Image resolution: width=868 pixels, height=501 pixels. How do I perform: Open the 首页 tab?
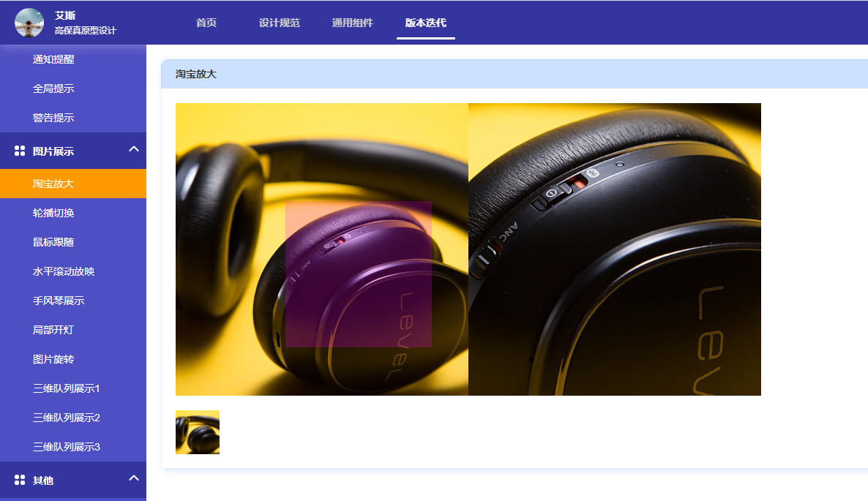(x=206, y=23)
